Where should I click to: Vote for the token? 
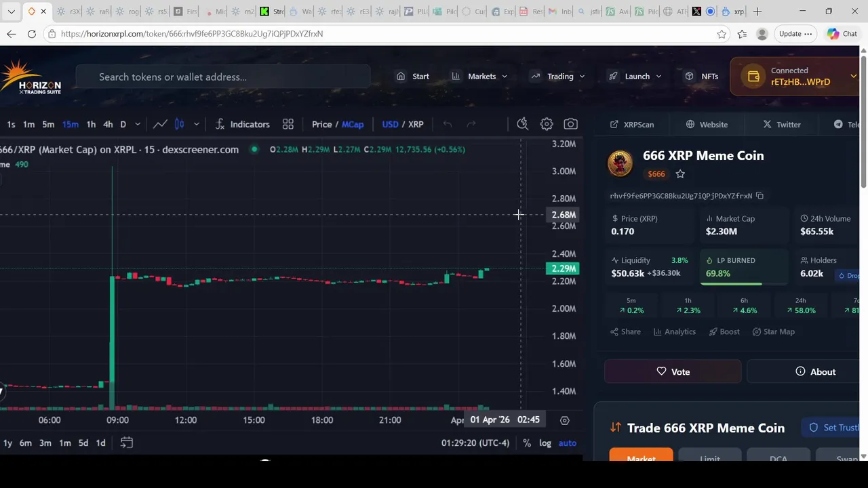coord(673,371)
